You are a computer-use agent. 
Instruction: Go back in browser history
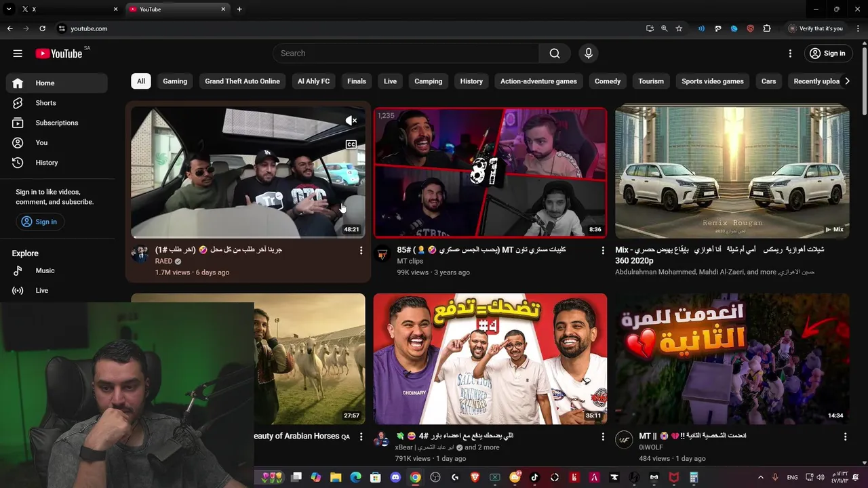[9, 28]
